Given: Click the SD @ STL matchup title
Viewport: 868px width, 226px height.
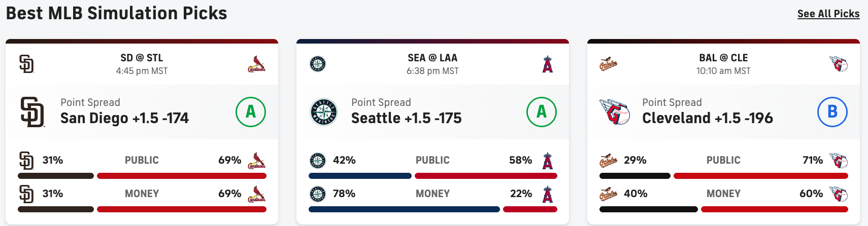Looking at the screenshot, I should [x=142, y=58].
